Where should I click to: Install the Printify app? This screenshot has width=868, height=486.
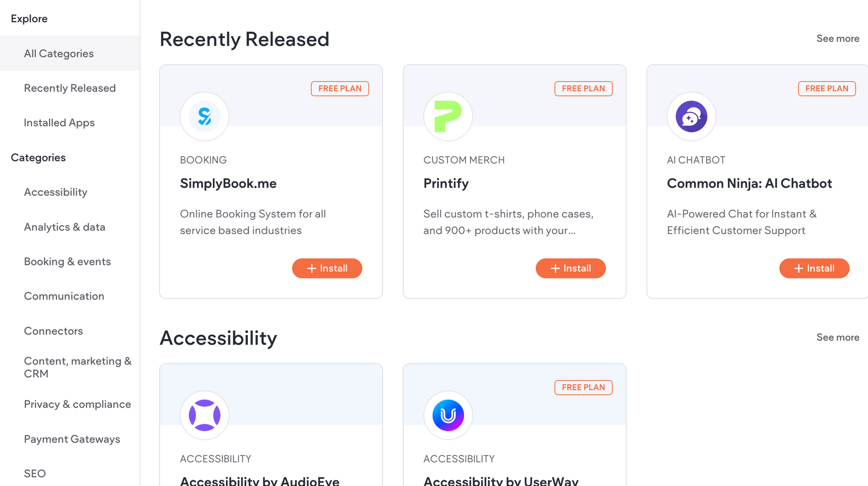571,269
